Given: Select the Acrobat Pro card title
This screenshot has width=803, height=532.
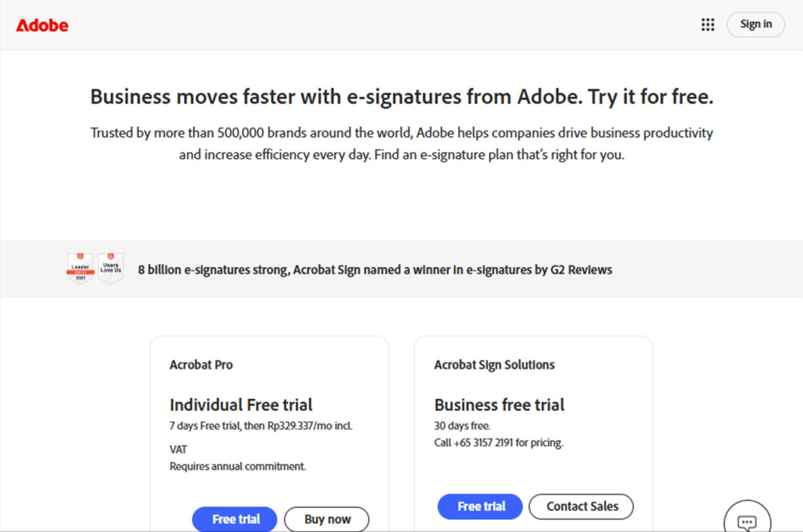Looking at the screenshot, I should tap(201, 365).
